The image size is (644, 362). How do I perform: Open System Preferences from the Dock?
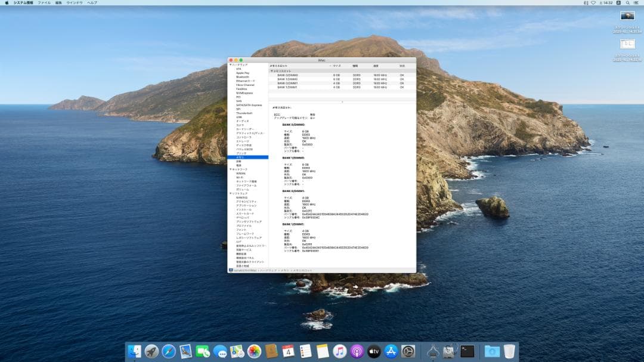[x=408, y=352]
